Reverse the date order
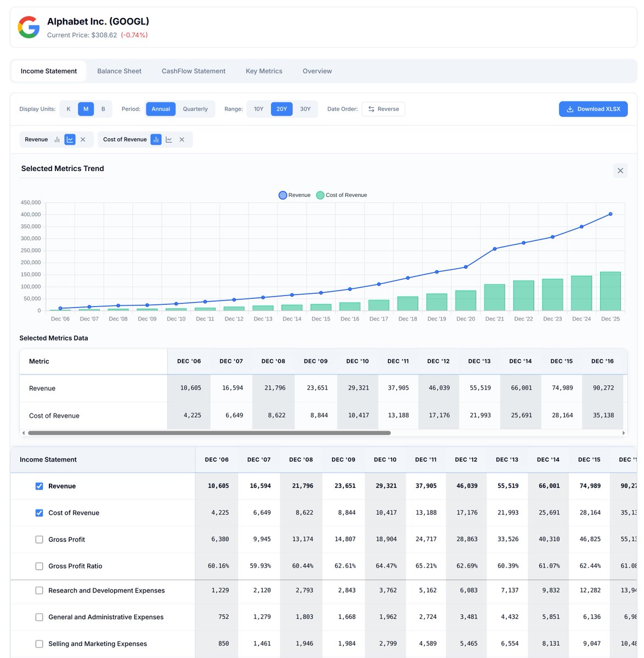Viewport: 644px width, 658px height. (x=383, y=109)
